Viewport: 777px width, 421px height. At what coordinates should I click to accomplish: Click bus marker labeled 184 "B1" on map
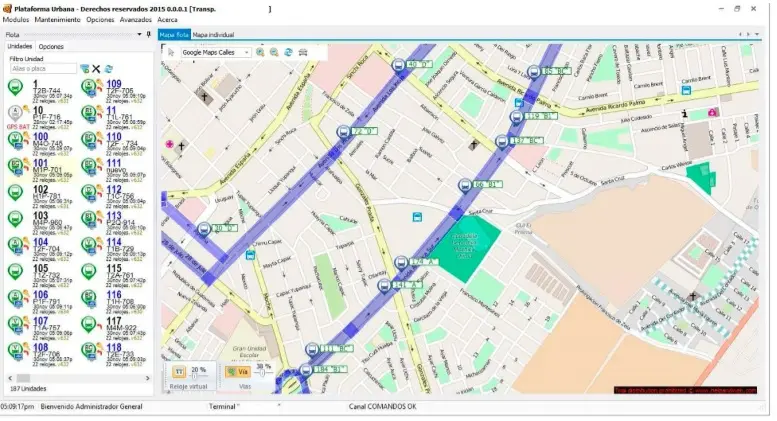click(x=305, y=370)
